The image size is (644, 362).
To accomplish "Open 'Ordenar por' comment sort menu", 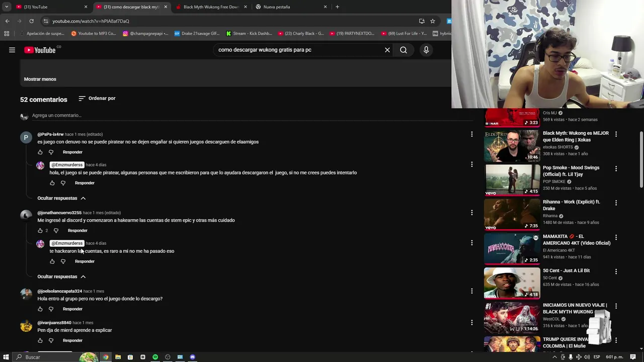I will (97, 99).
